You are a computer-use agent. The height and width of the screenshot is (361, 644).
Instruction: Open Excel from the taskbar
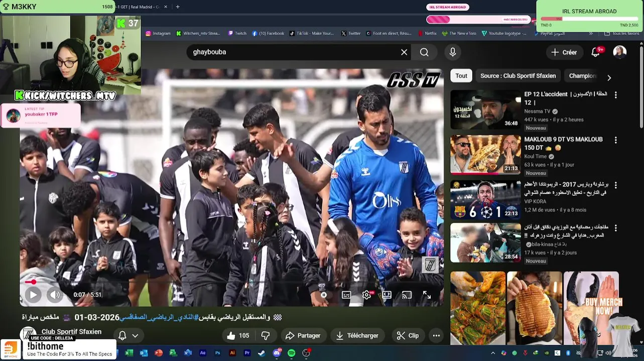[129, 353]
